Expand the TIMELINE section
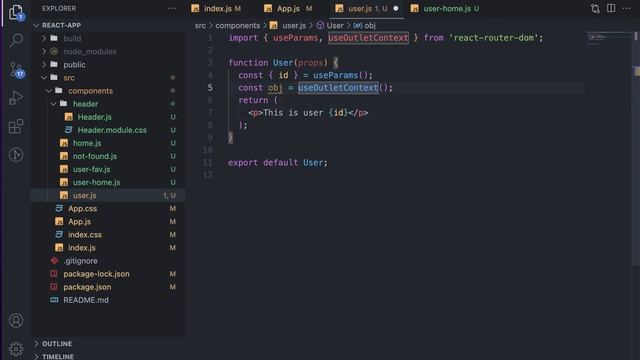The image size is (640, 360). (x=58, y=356)
